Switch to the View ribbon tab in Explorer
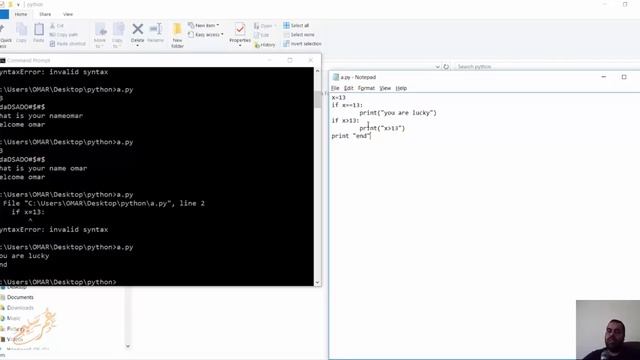Screen dimensions: 640x360 tap(68, 14)
